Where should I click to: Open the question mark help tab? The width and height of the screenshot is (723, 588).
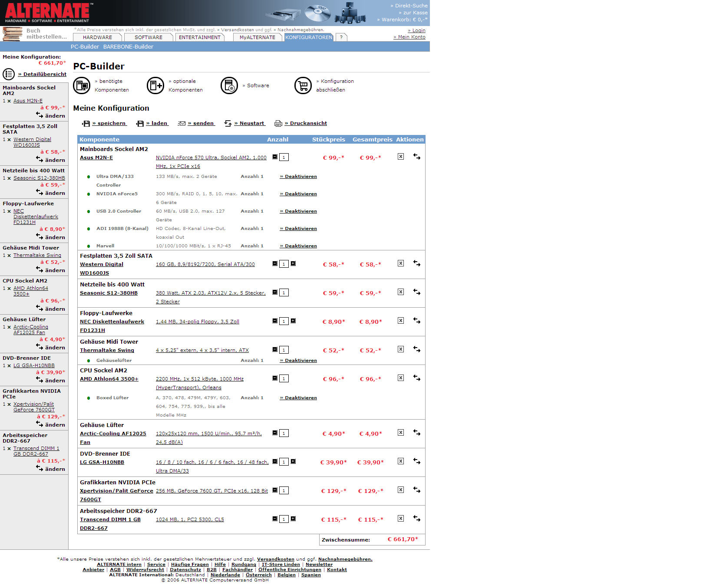click(x=341, y=37)
